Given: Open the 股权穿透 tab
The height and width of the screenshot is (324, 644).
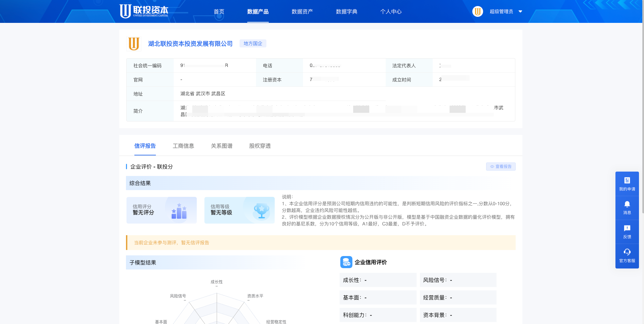Looking at the screenshot, I should coord(260,146).
